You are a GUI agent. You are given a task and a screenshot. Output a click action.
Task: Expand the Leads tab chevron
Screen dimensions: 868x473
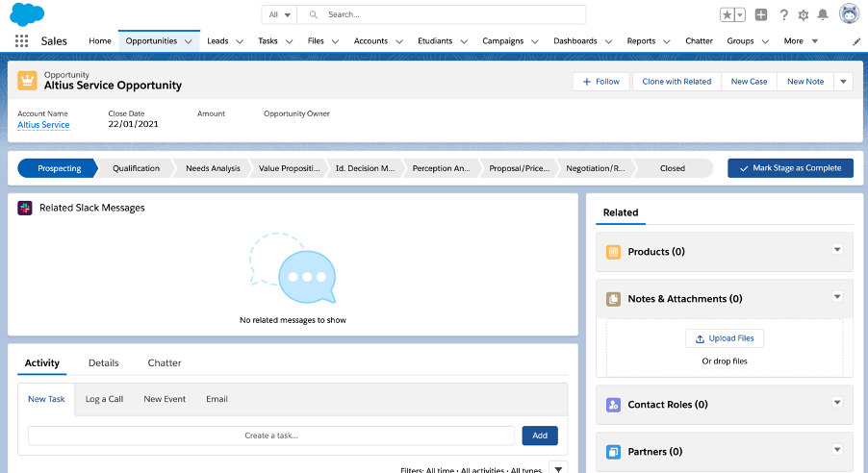pyautogui.click(x=240, y=41)
